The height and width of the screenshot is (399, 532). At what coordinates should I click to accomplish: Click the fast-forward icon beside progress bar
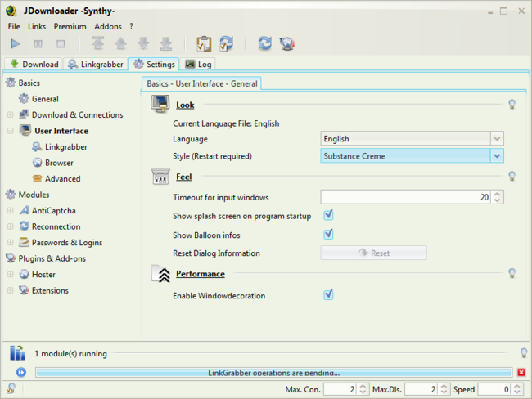(x=21, y=373)
